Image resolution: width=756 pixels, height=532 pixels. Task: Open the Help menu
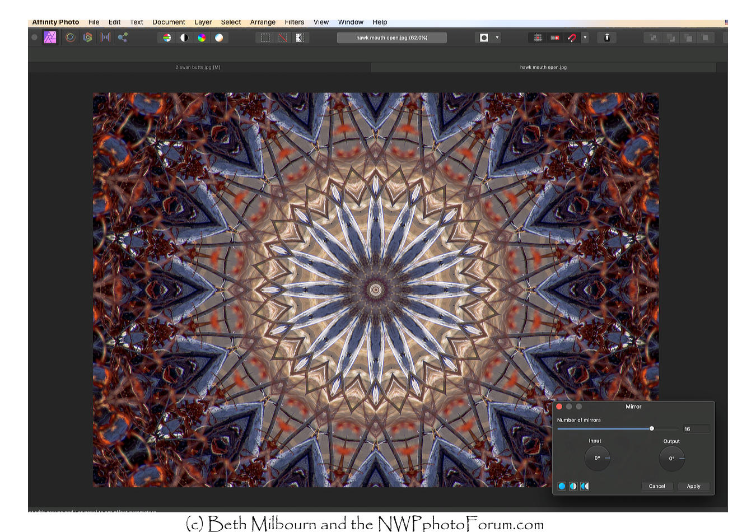pos(380,22)
